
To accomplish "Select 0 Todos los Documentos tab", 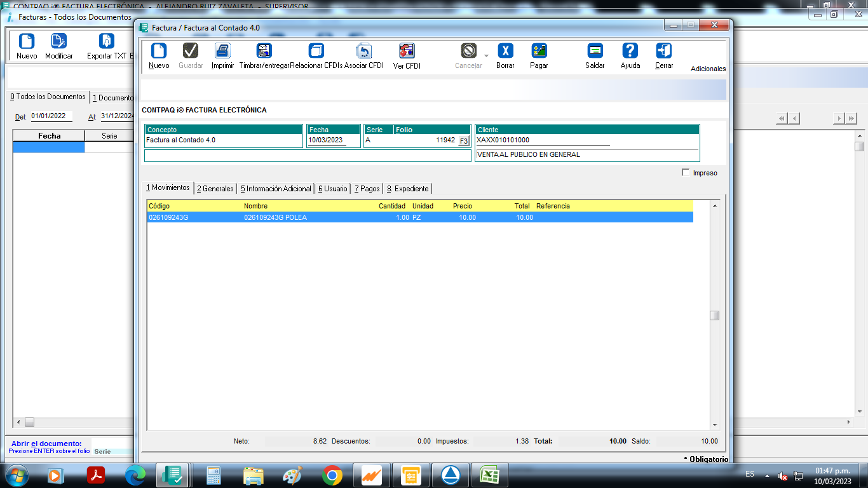I will [x=48, y=97].
